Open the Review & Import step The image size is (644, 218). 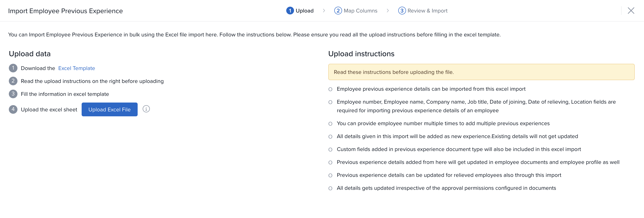point(423,11)
